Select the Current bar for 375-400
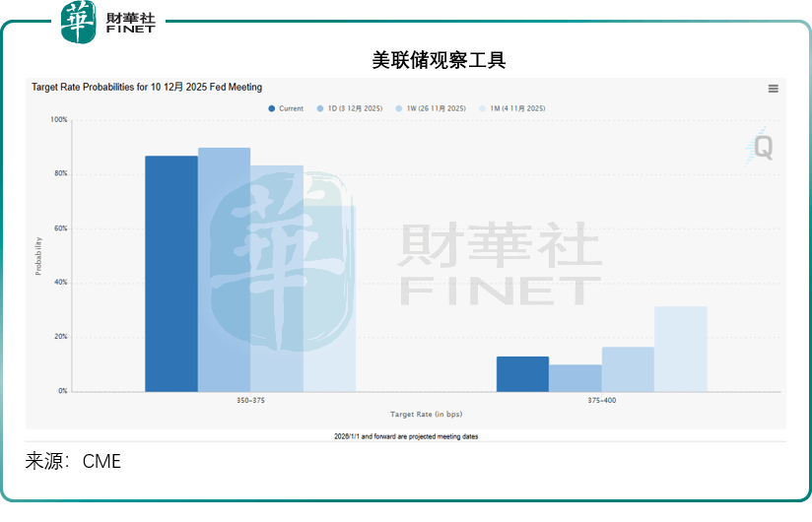Image resolution: width=812 pixels, height=522 pixels. [x=522, y=373]
